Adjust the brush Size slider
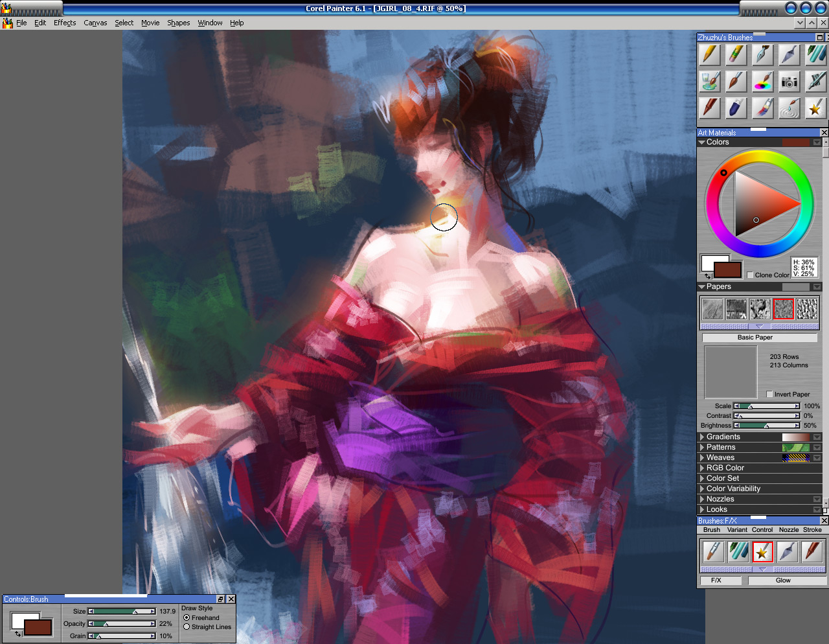Screen dimensions: 829x644 (122, 611)
